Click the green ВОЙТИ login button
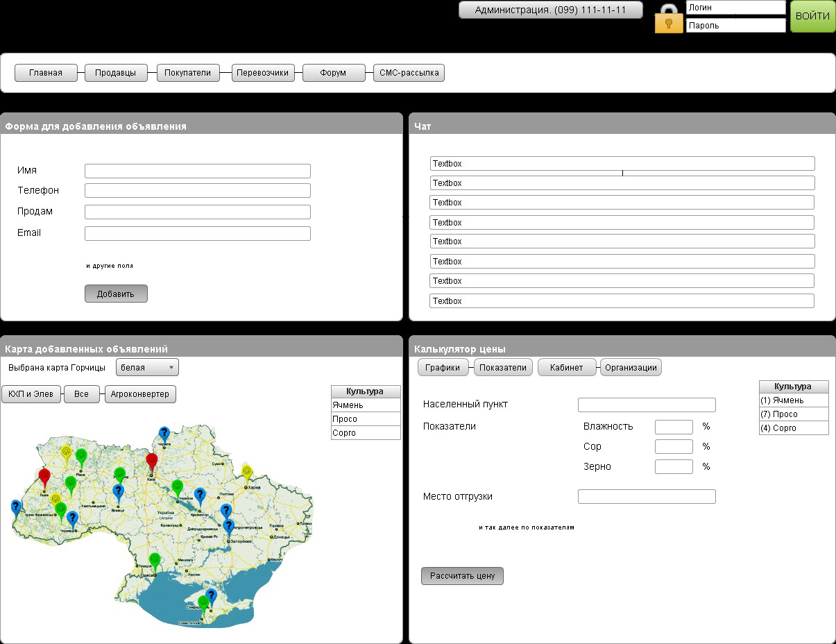The width and height of the screenshot is (836, 644). point(812,17)
